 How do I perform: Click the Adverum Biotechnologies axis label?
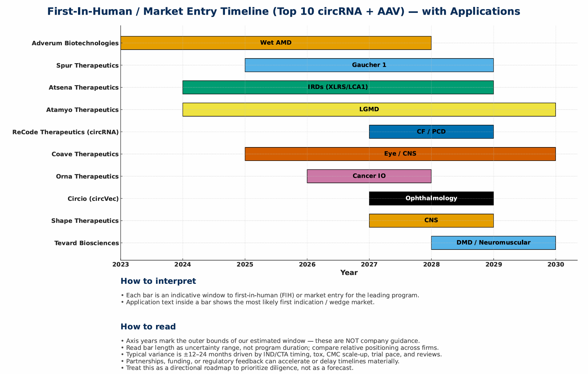click(x=75, y=43)
